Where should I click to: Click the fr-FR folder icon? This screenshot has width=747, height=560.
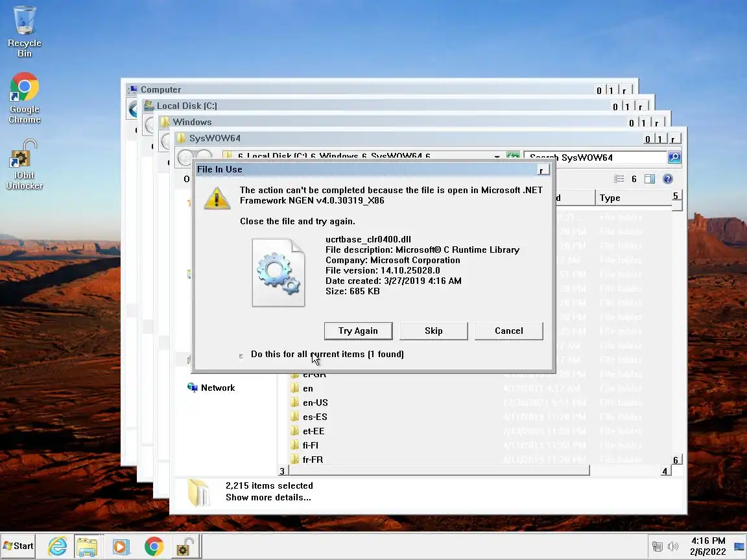coord(295,460)
